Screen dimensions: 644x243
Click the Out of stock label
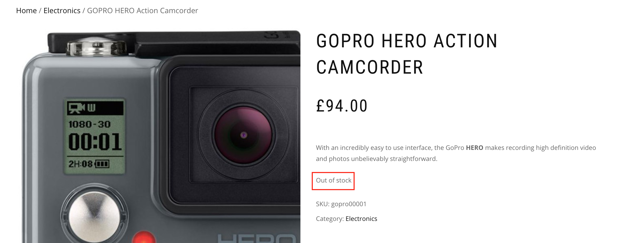pyautogui.click(x=334, y=180)
